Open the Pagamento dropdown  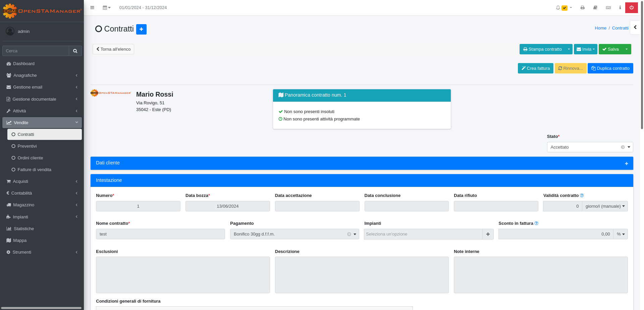pos(294,234)
